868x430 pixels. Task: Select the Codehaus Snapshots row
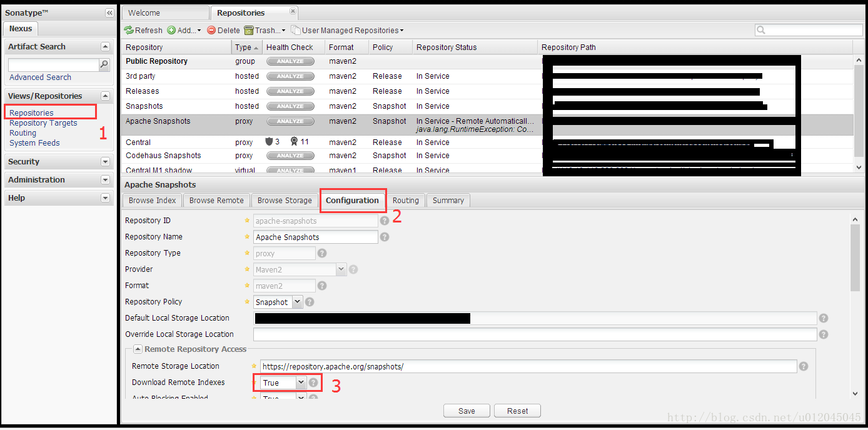488,156
